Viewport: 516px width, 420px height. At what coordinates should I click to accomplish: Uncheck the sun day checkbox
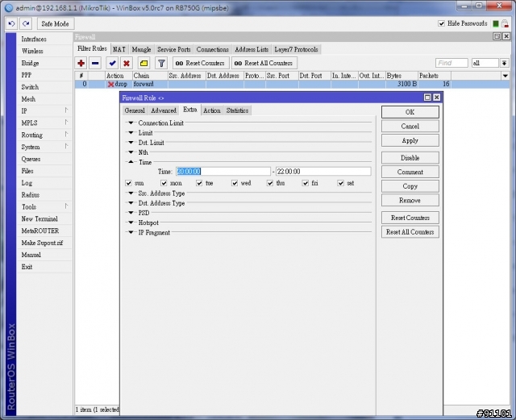pyautogui.click(x=129, y=183)
